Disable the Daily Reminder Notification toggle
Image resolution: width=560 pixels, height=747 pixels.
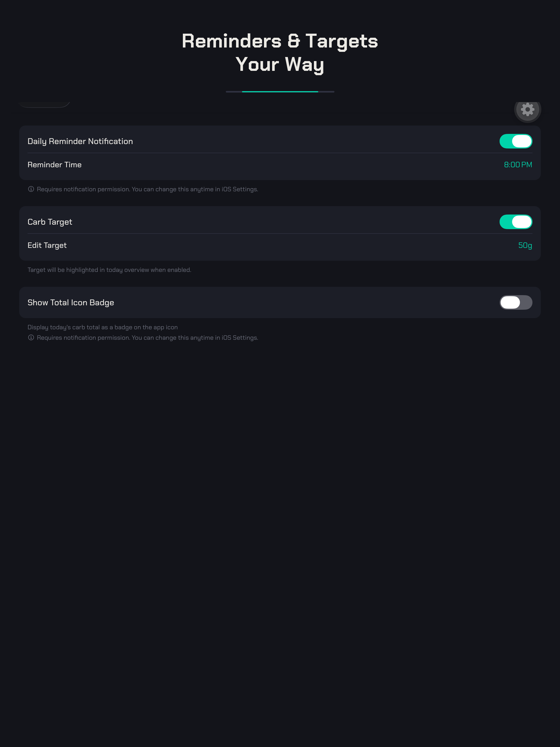point(516,141)
